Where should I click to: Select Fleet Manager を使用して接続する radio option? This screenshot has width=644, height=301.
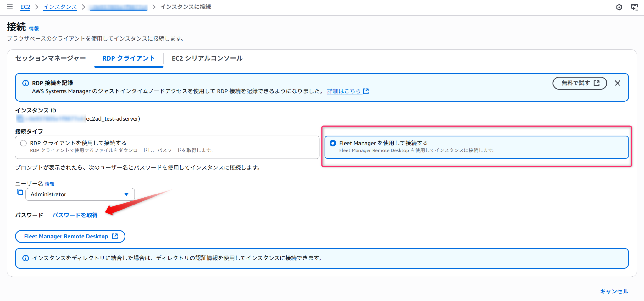tap(333, 143)
